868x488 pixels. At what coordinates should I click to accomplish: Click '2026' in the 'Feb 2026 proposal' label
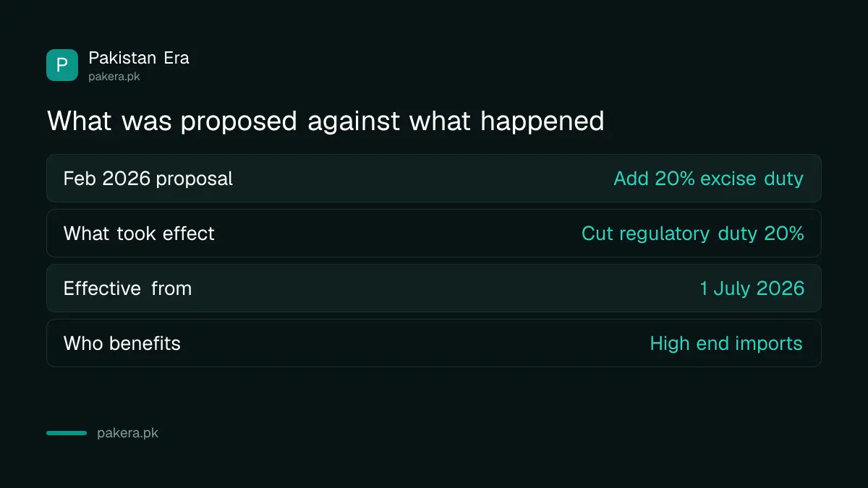(x=127, y=179)
